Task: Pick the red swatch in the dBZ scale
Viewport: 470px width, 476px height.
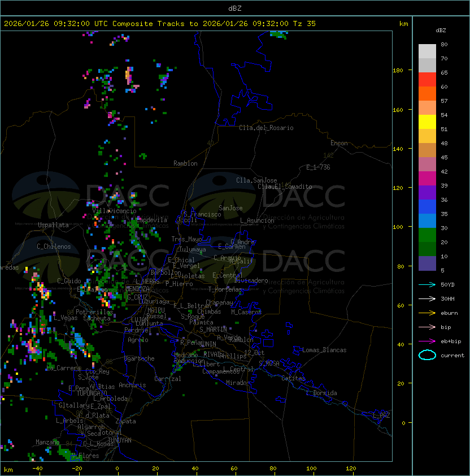Action: (427, 80)
